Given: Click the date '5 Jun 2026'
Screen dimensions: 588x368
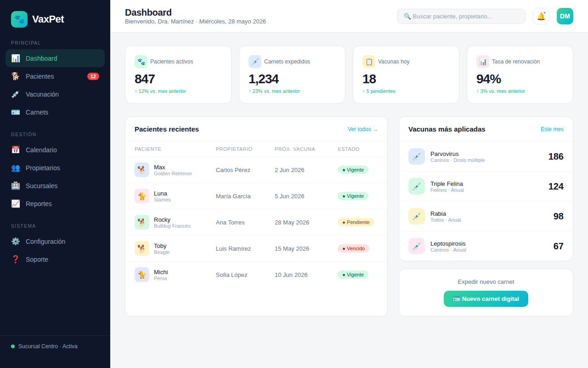Looking at the screenshot, I should [289, 196].
